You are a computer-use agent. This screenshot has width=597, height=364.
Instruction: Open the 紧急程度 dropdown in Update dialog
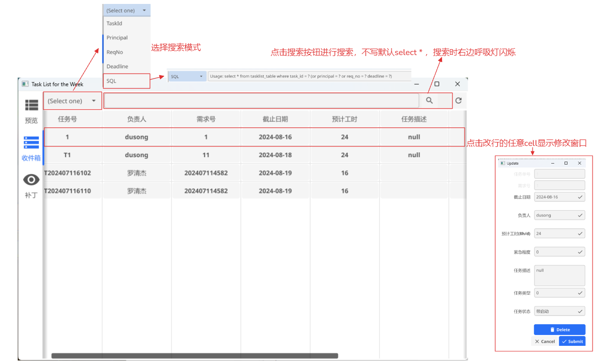(559, 252)
